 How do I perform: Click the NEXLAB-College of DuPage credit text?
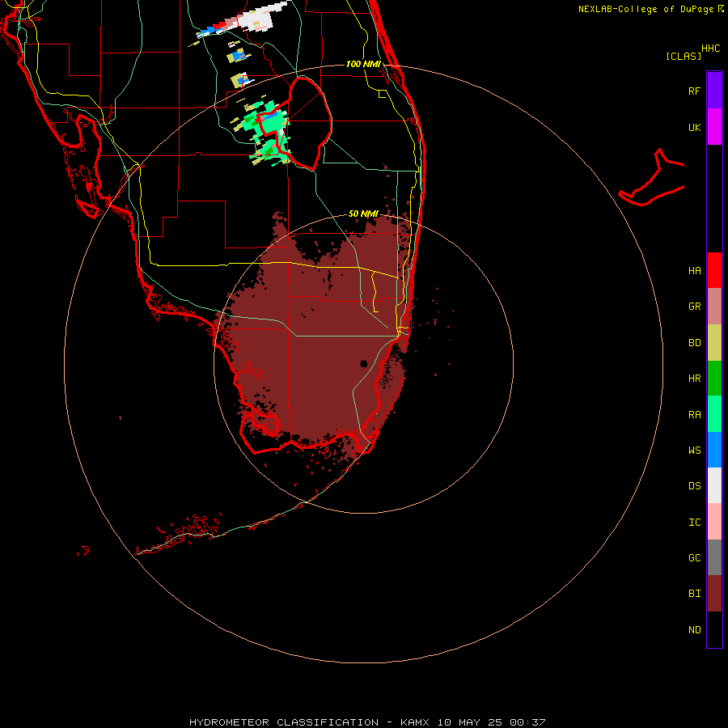(645, 9)
